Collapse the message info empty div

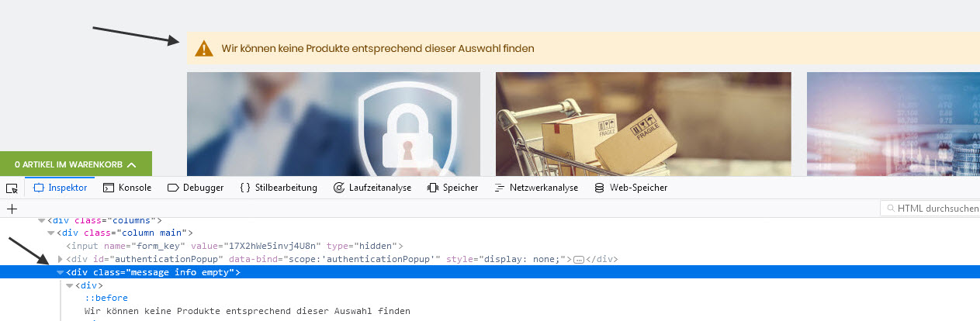coord(61,273)
